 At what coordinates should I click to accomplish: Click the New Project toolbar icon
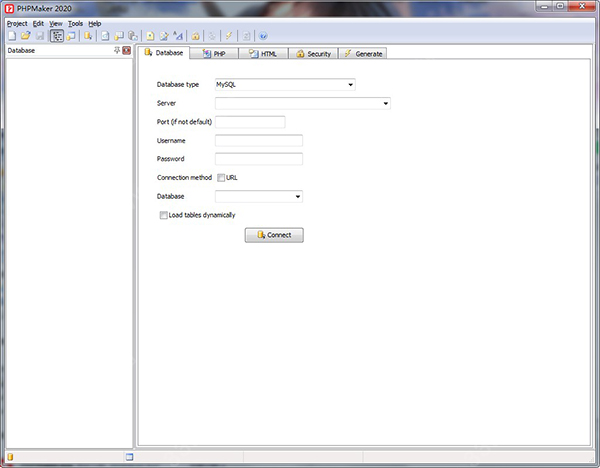coord(12,36)
